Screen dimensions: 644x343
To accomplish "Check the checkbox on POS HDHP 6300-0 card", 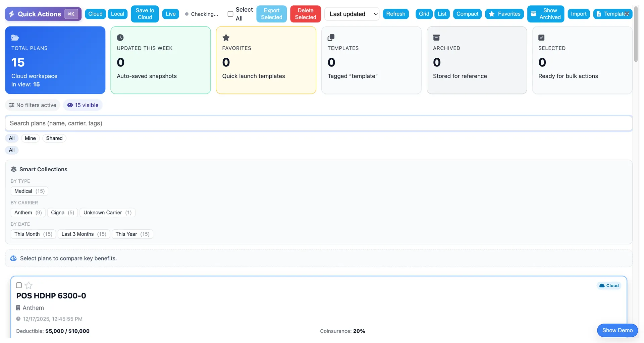I will pyautogui.click(x=19, y=285).
